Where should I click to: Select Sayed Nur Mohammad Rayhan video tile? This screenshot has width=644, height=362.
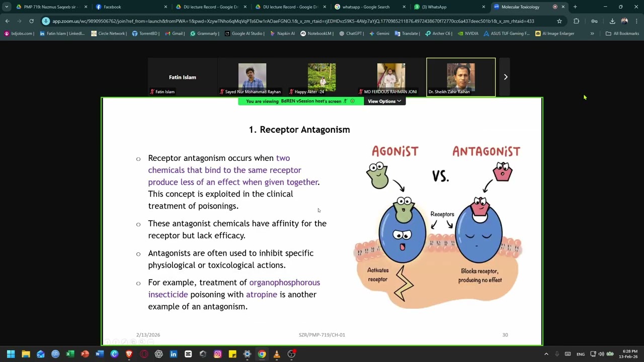click(252, 77)
